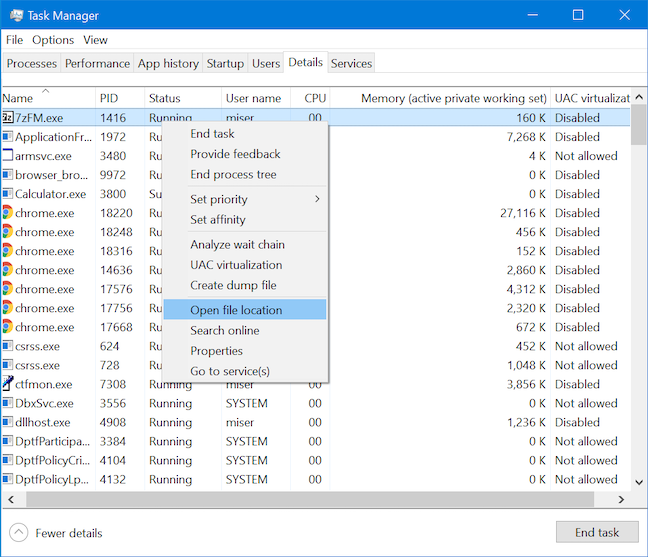Click the Fewer details label
Viewport: 648px width, 557px height.
pyautogui.click(x=69, y=533)
